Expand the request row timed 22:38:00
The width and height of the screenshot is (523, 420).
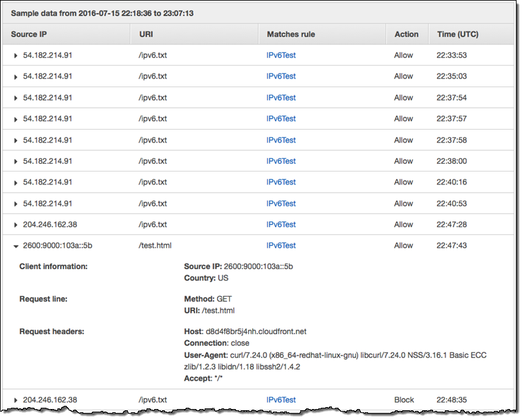coord(16,161)
